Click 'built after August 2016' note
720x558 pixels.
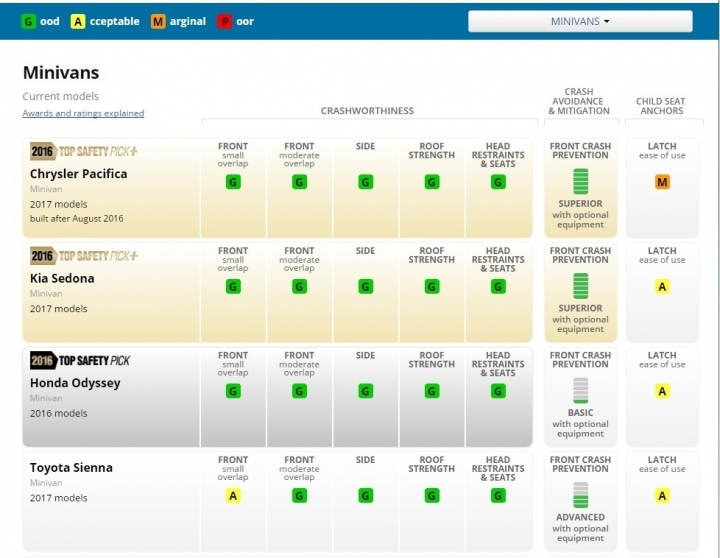click(77, 219)
